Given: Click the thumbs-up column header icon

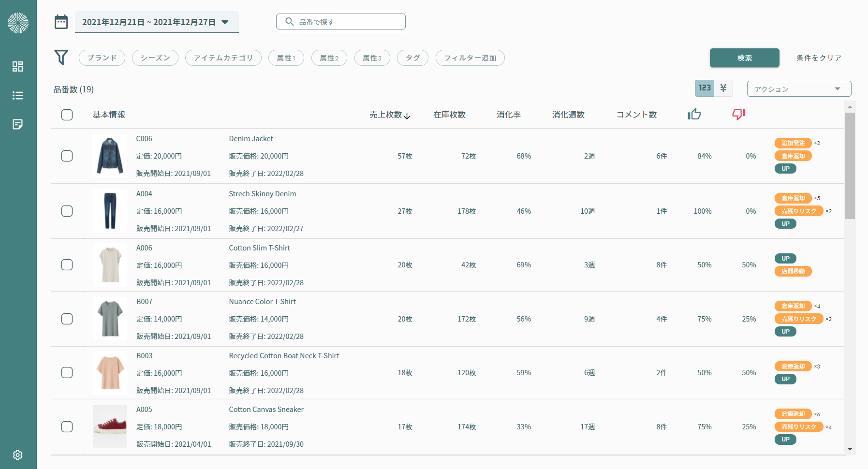Looking at the screenshot, I should tap(695, 114).
